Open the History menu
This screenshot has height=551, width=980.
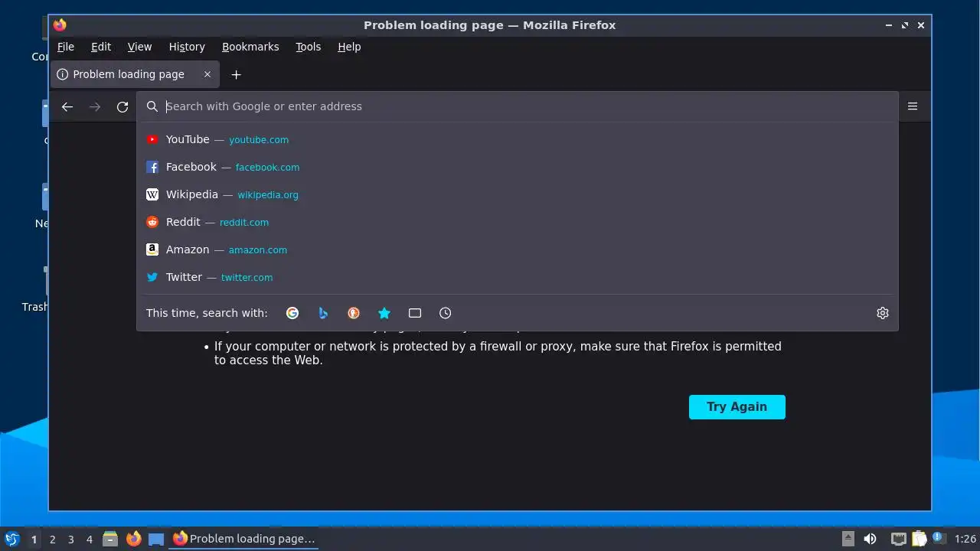[x=187, y=47]
